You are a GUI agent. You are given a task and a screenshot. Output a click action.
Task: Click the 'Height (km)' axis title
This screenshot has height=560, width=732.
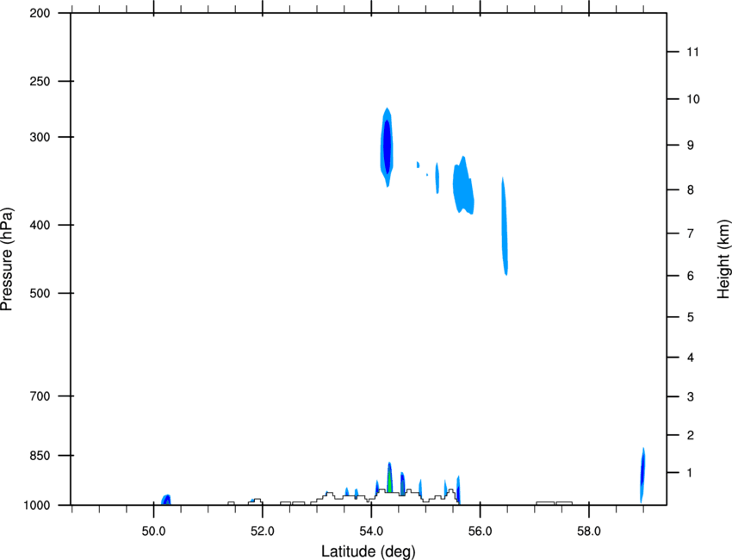(723, 259)
